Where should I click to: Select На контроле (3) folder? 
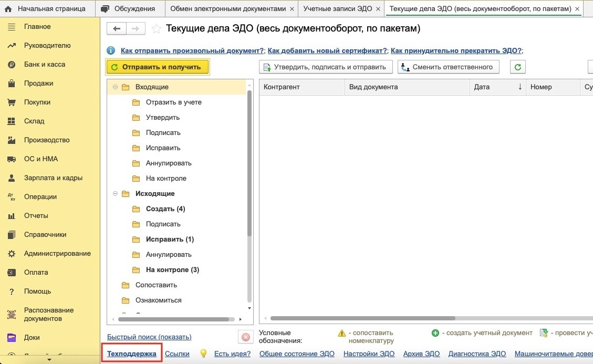[x=172, y=270]
